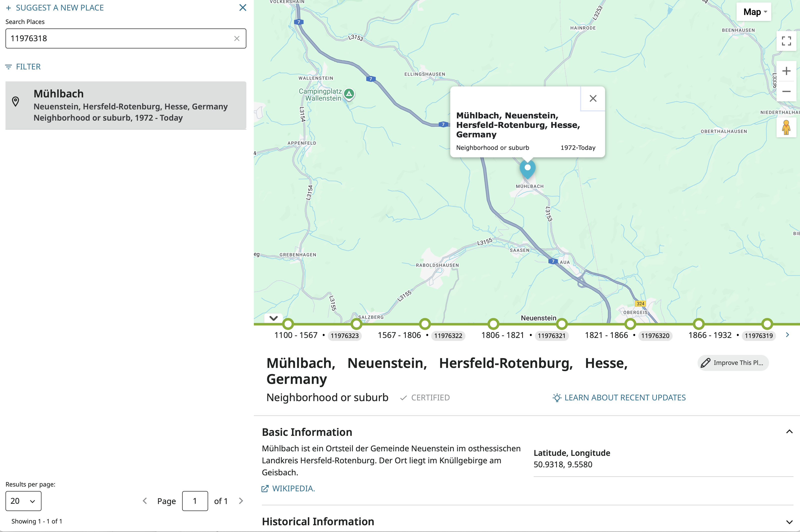Screen dimensions: 800x532
Task: Close the map info popup
Action: pos(593,98)
